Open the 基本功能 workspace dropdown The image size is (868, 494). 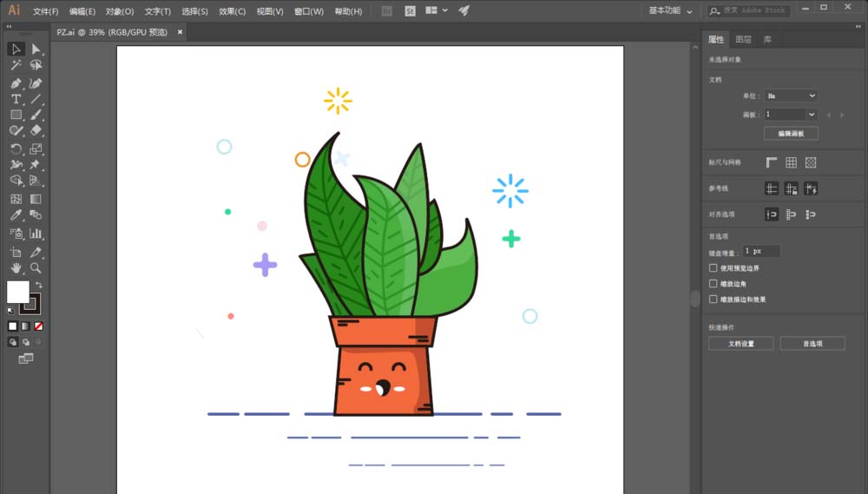tap(670, 10)
